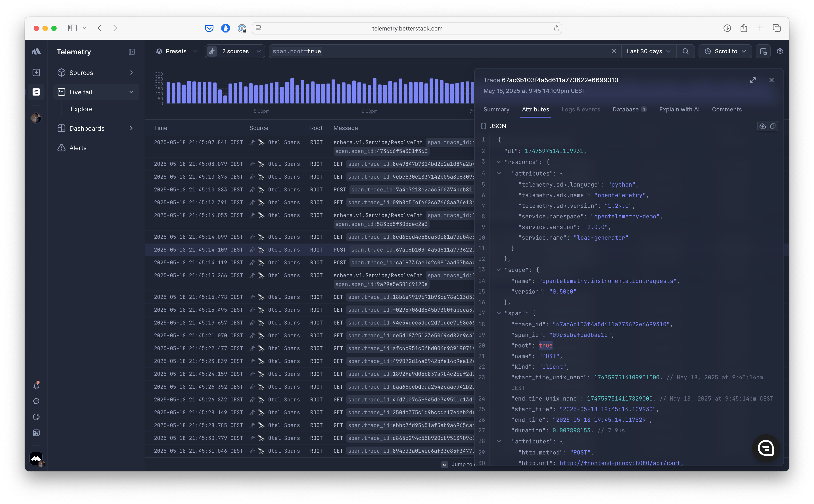Click the user avatar in sidebar
This screenshot has width=814, height=504.
click(x=36, y=118)
